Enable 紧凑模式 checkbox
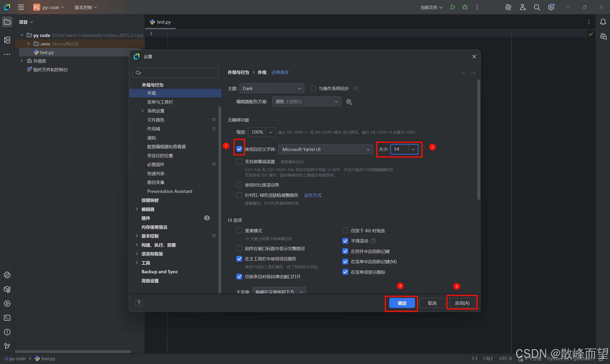The height and width of the screenshot is (364, 610). pyautogui.click(x=239, y=230)
